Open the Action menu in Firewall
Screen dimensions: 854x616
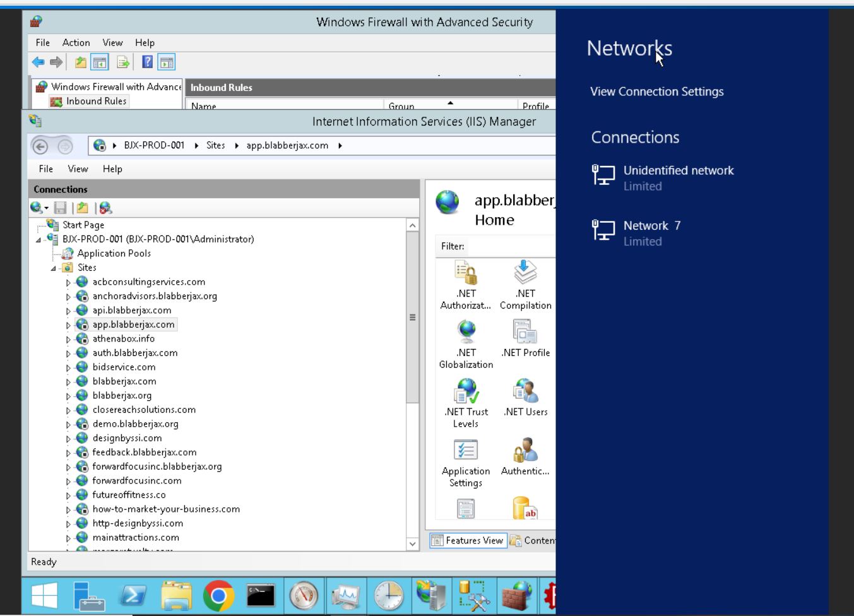coord(76,42)
